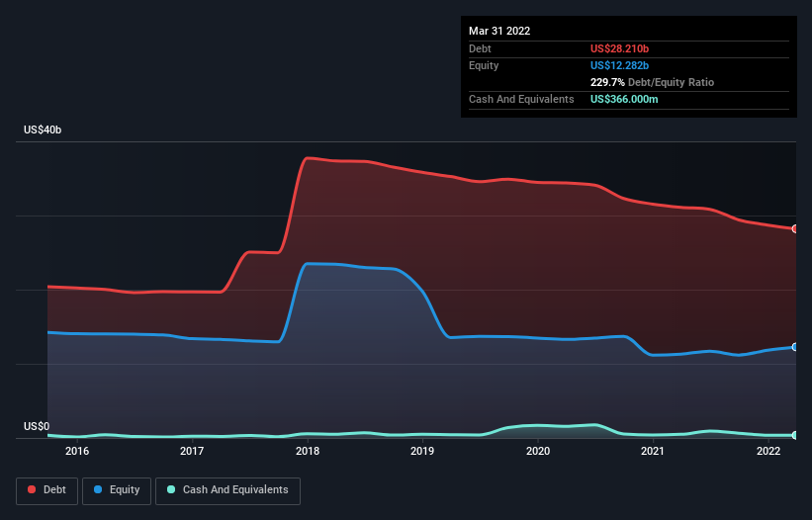The image size is (812, 520).
Task: Select the 2017 x-axis label
Action: point(192,451)
